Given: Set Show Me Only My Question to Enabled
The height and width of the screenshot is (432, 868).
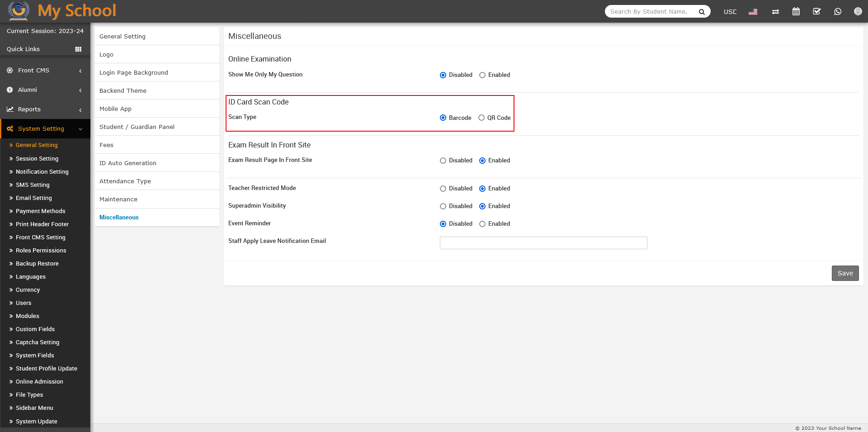Looking at the screenshot, I should pos(482,75).
